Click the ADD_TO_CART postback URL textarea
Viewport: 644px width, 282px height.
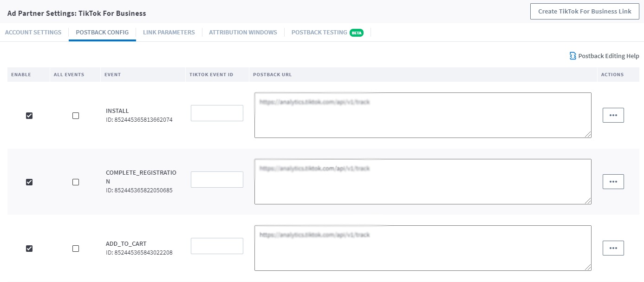point(423,248)
